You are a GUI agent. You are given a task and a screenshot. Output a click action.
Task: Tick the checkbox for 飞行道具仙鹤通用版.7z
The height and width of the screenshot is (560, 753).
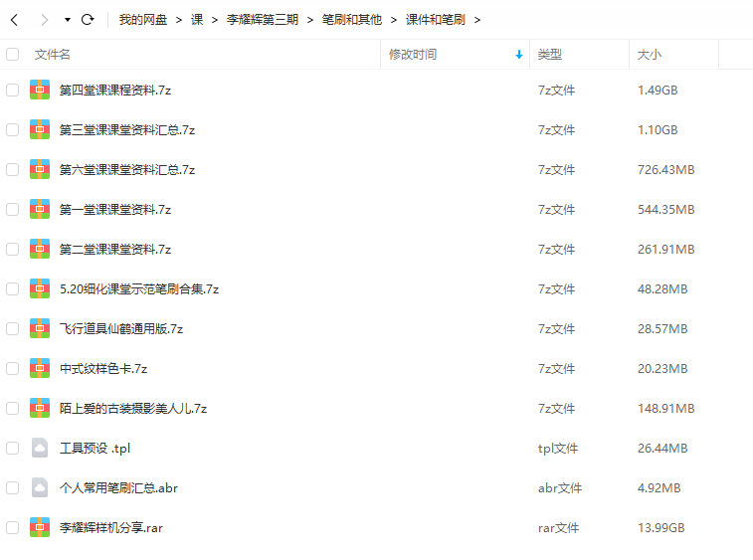(x=13, y=328)
